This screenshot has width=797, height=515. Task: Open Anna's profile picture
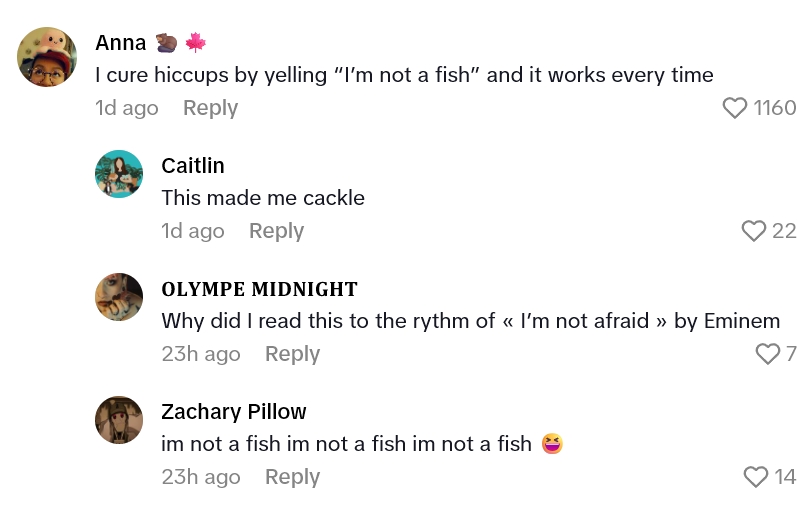click(x=47, y=57)
